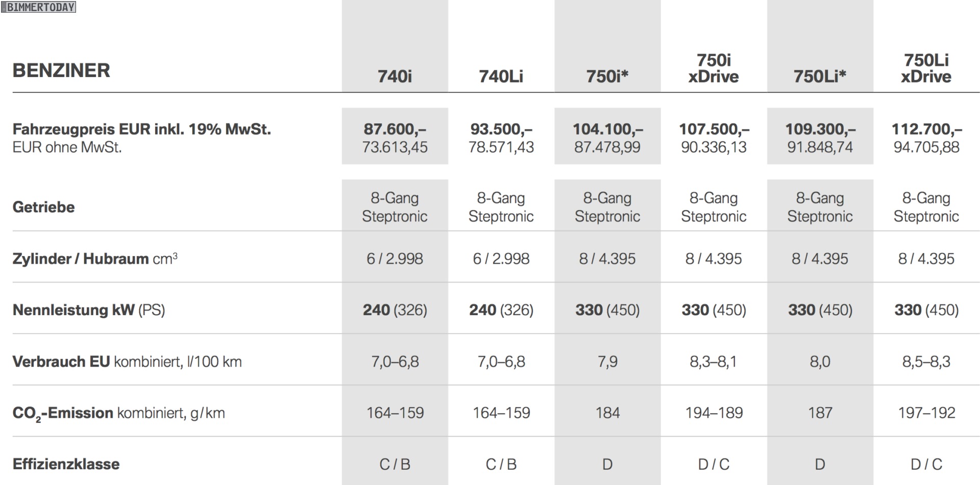Select the 740i column header
Screen dimensions: 980x485
pos(395,76)
